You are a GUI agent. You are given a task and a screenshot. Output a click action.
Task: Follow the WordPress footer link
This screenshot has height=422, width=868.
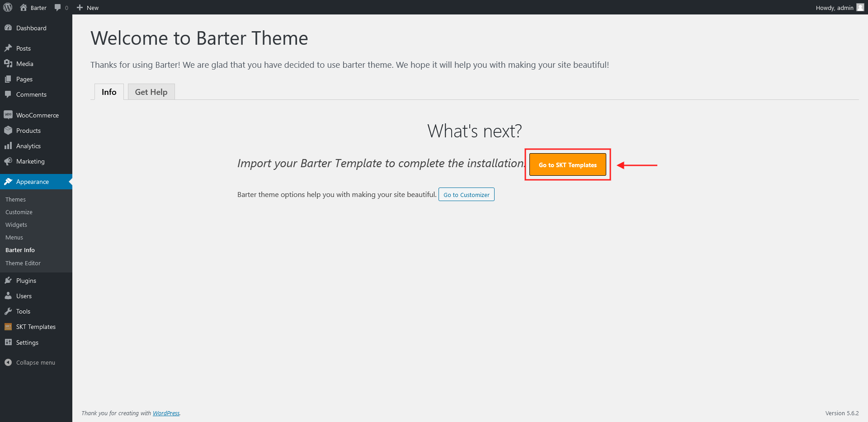point(166,413)
